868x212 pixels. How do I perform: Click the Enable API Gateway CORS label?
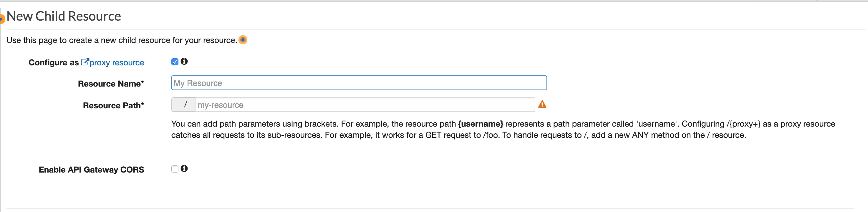(91, 170)
